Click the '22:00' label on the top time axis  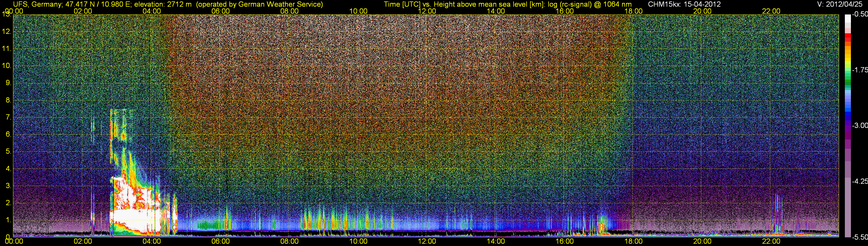tap(771, 11)
